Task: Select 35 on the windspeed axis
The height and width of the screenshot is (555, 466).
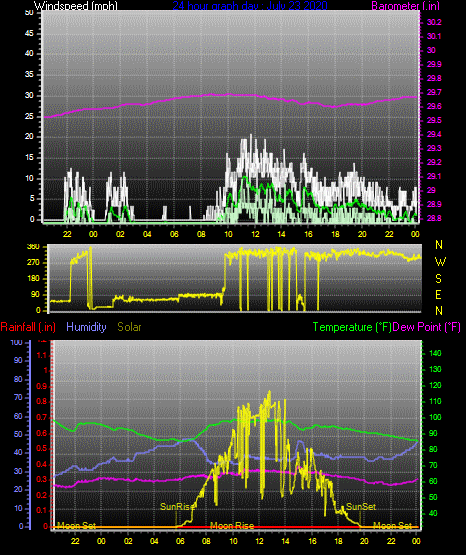Action: (29, 75)
